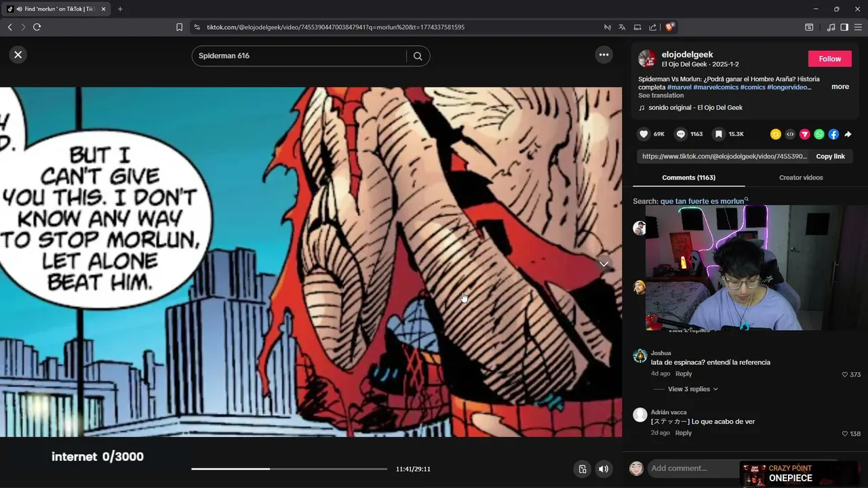This screenshot has height=488, width=868.
Task: Like Joshua's comment with the heart
Action: pos(845,374)
